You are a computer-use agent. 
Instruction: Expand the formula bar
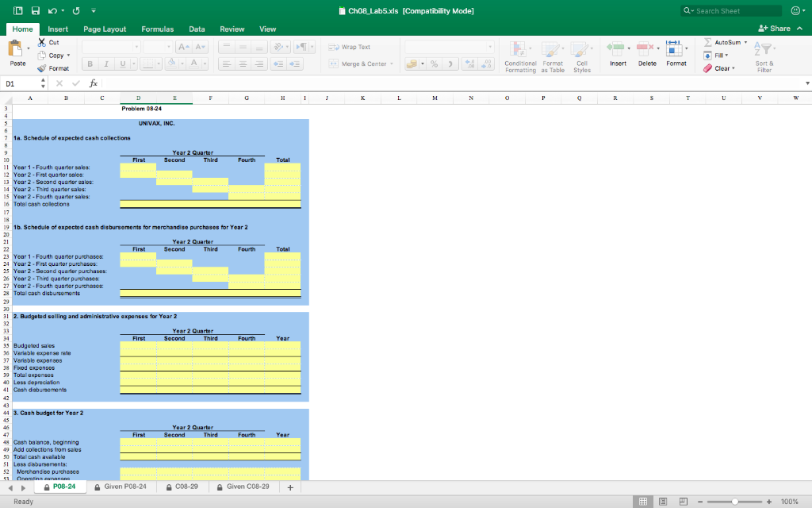(806, 83)
